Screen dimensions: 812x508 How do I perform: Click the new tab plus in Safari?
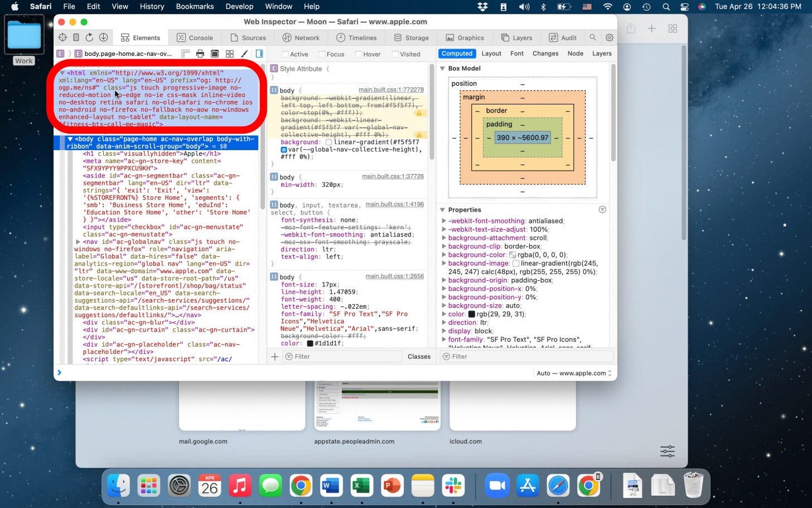click(x=651, y=28)
